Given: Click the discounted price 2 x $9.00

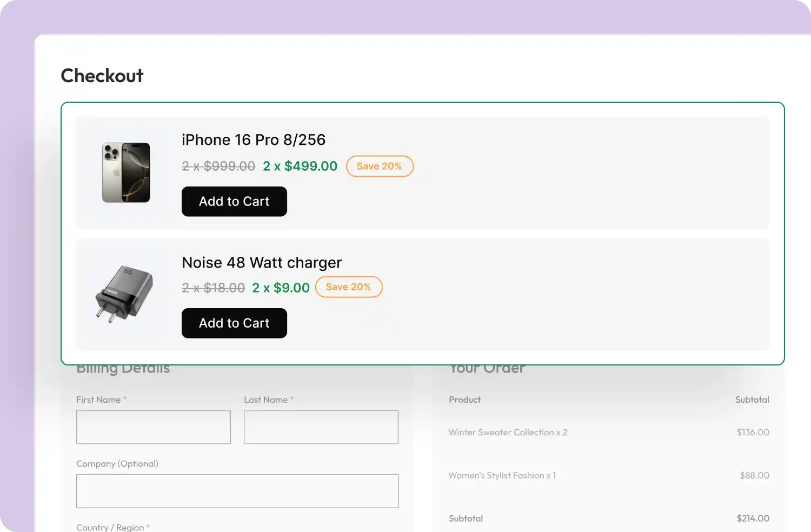Looking at the screenshot, I should [x=281, y=288].
